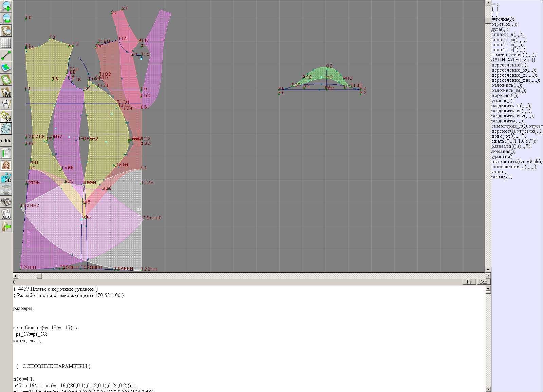Screen dimensions: 543x392
Task: Click the 'размеры;' line in the code editor
Action: (x=23, y=309)
